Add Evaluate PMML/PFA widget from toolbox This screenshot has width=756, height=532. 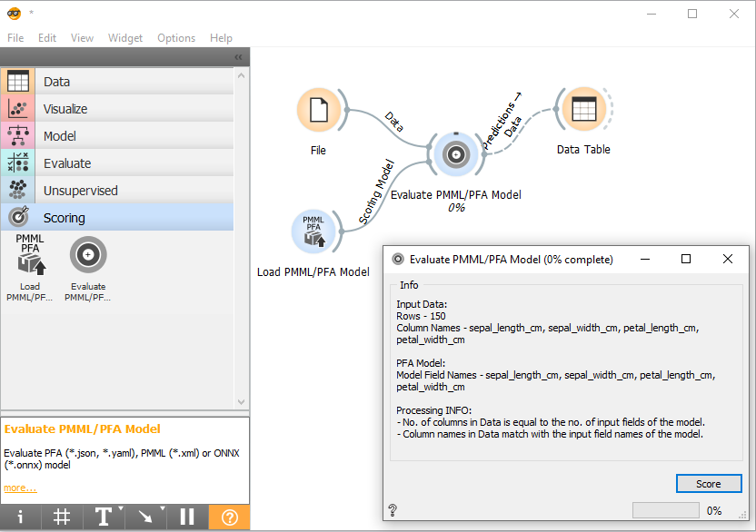click(88, 268)
